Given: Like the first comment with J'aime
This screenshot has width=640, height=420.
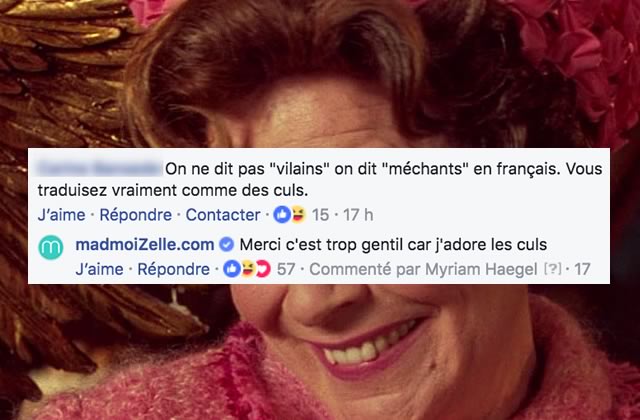Looking at the screenshot, I should tap(62, 215).
